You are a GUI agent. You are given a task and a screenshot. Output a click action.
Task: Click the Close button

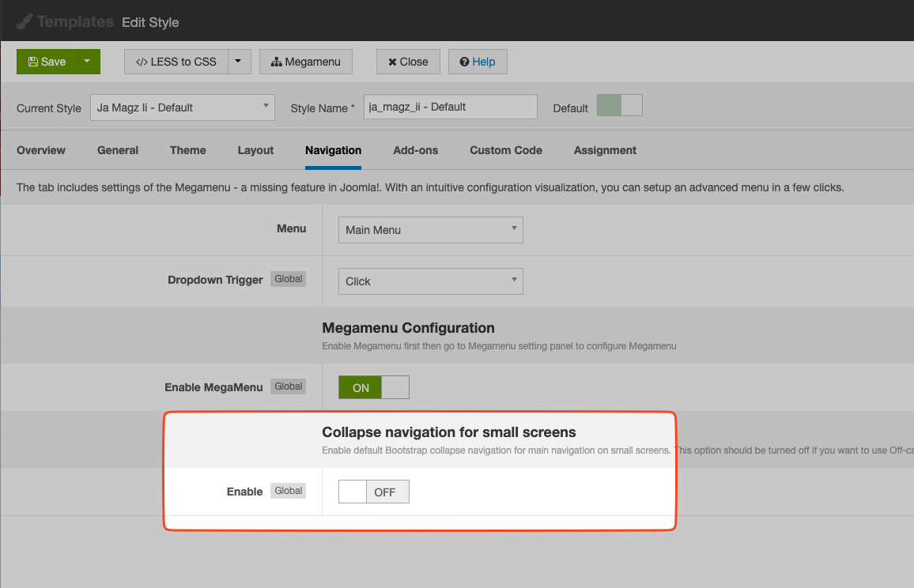tap(408, 62)
